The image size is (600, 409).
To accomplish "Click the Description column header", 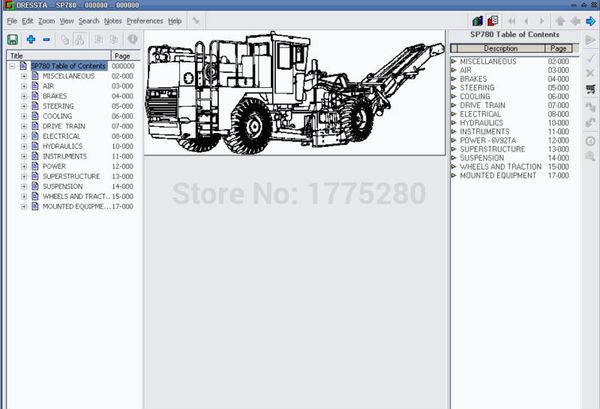I will click(501, 48).
